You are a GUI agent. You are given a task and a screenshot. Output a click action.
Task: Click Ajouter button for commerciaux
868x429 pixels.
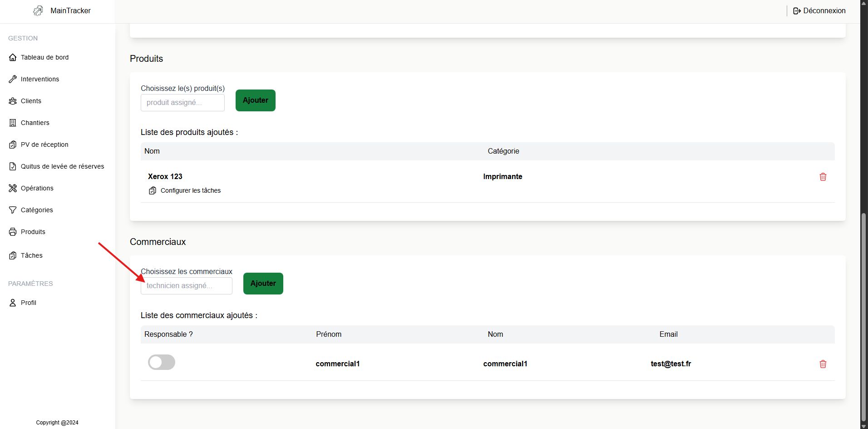click(263, 284)
